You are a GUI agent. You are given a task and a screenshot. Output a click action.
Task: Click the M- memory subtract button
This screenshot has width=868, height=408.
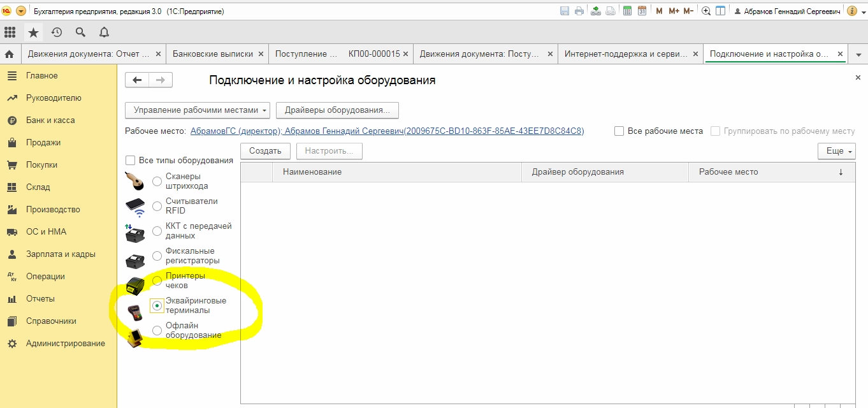coord(688,11)
